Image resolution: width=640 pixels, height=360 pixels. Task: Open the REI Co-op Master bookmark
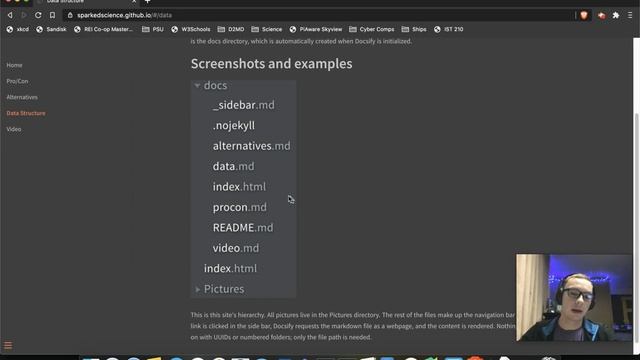coord(103,29)
